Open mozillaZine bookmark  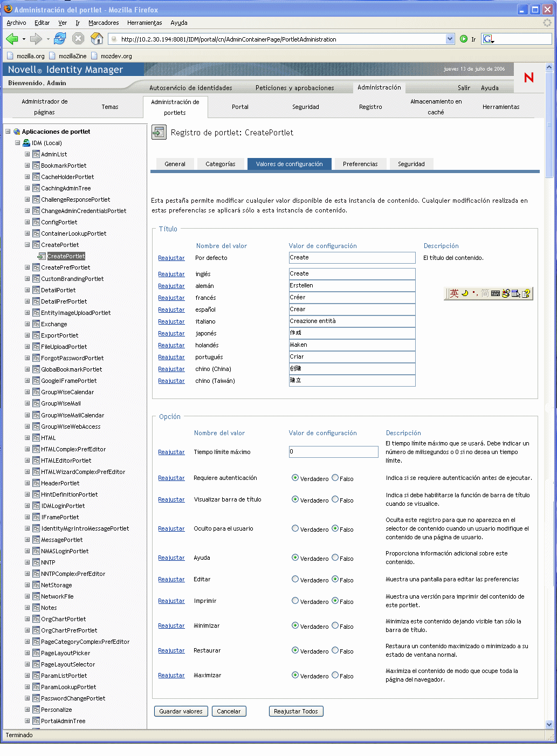[68, 56]
